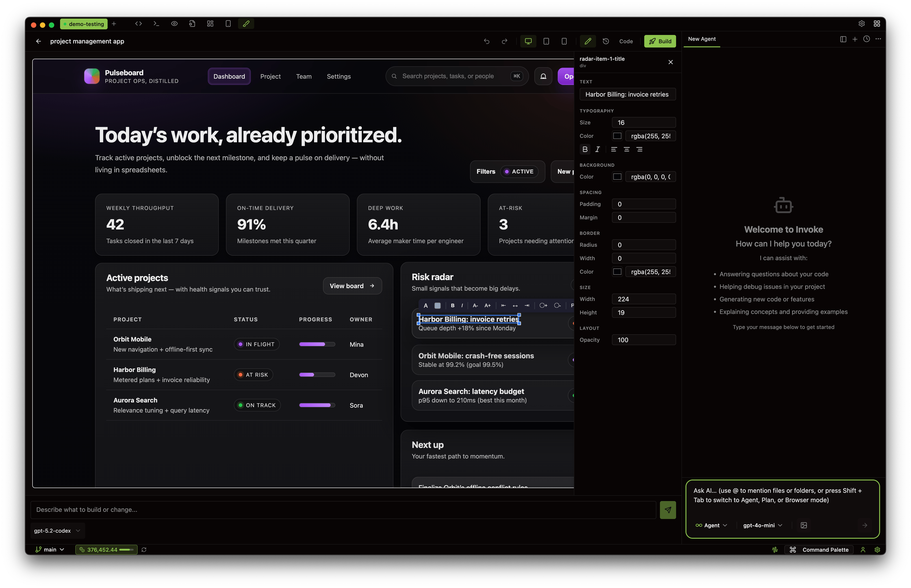Viewport: 911px width, 588px height.
Task: Open the Project nav tab
Action: point(270,76)
